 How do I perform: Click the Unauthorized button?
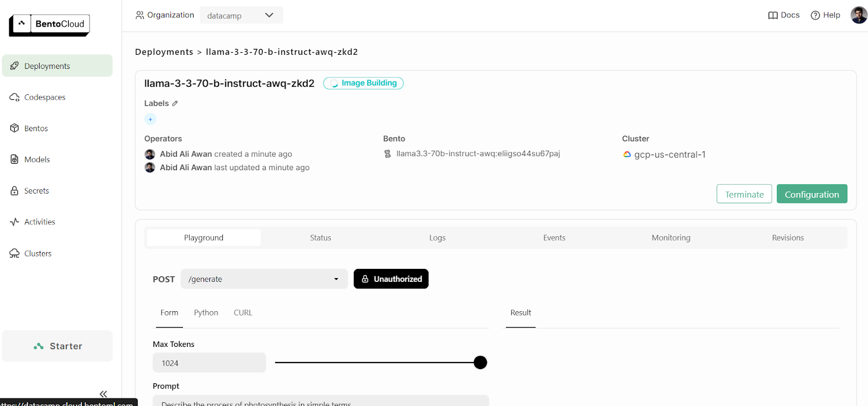pyautogui.click(x=391, y=279)
